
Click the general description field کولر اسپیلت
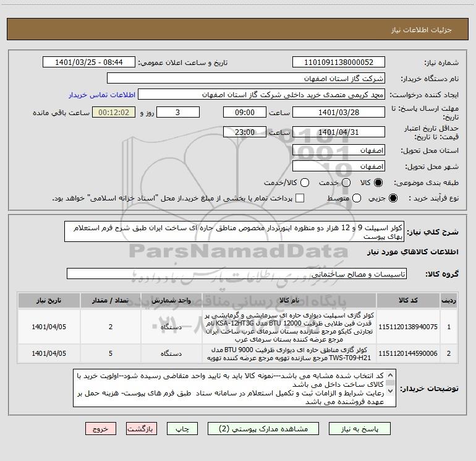tap(234, 231)
